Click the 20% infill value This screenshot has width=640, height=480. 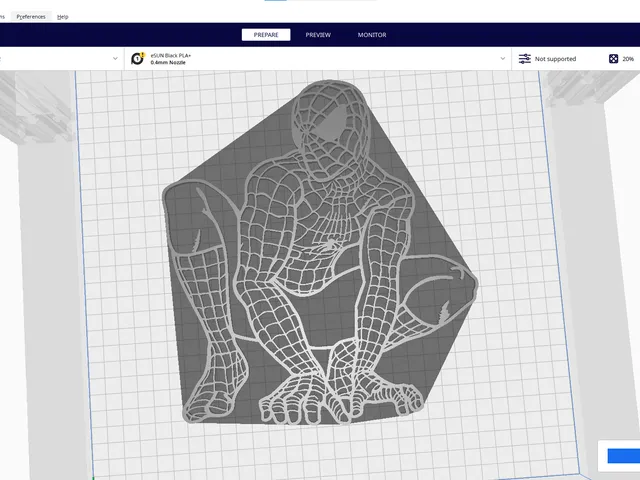(x=628, y=59)
